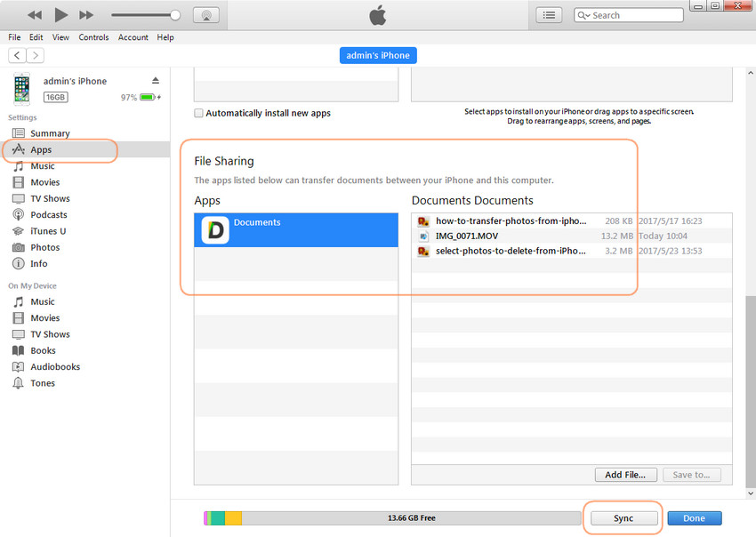Enable Automatically install new apps checkbox
The width and height of the screenshot is (756, 537).
click(198, 113)
